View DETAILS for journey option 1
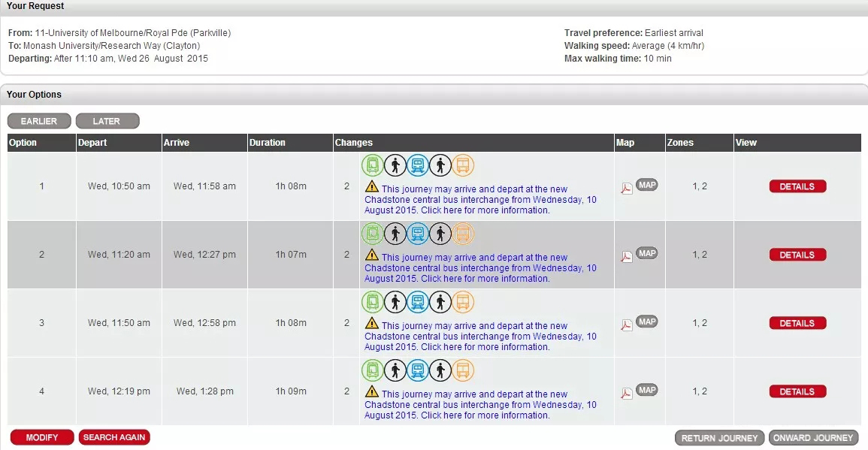 click(x=797, y=186)
